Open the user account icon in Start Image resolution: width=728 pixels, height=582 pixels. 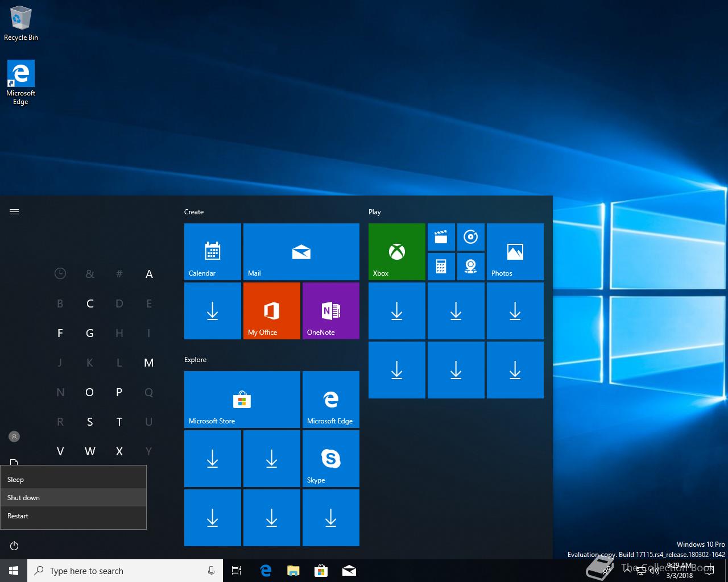[x=14, y=436]
